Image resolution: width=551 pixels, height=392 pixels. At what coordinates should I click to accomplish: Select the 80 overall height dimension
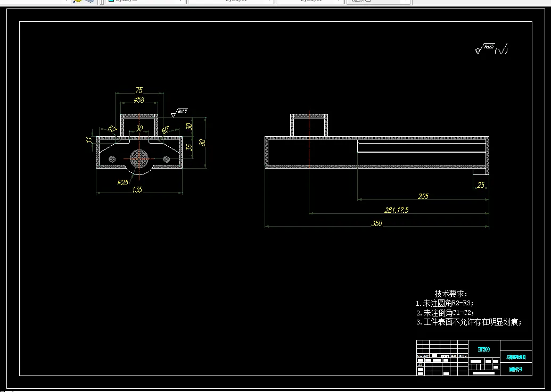click(x=202, y=143)
